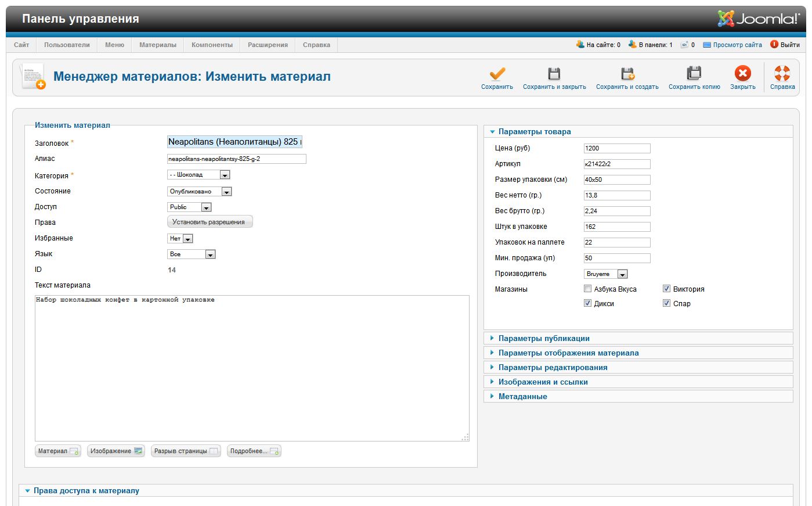This screenshot has height=506, width=812.
Task: Collapse the Права доступа к материалу panel
Action: (406, 491)
